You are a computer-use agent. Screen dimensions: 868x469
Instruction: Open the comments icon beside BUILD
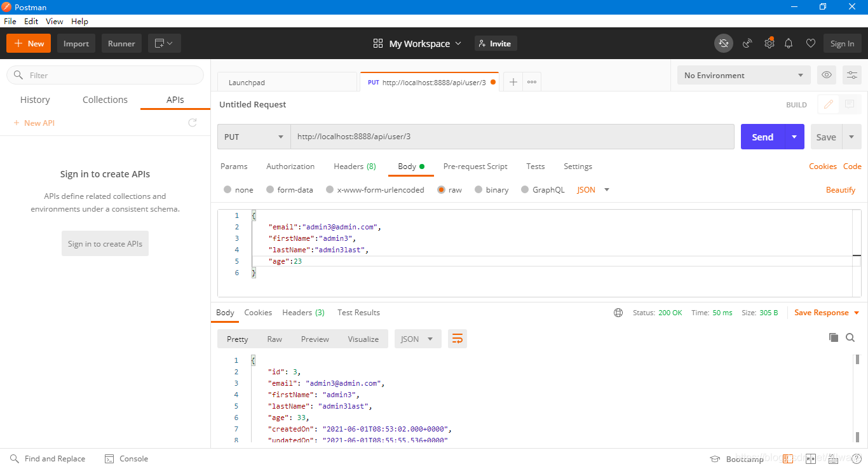[850, 104]
